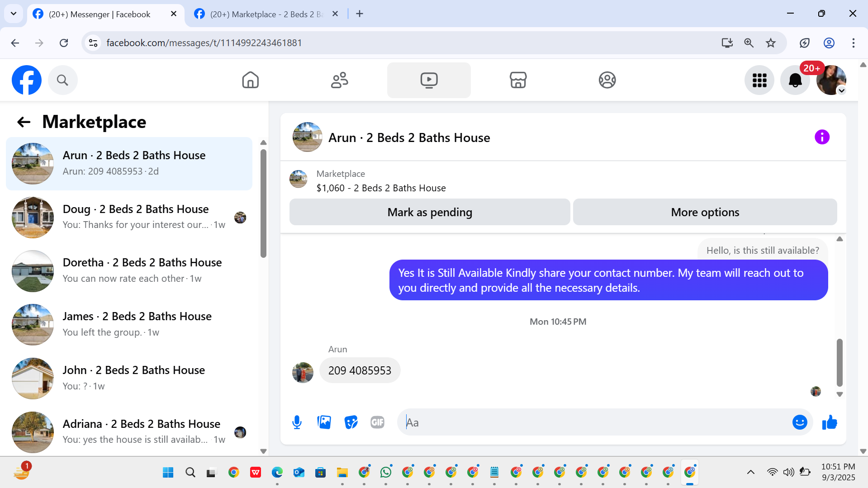Go back to previous page
Viewport: 868px width, 488px height.
click(x=15, y=43)
